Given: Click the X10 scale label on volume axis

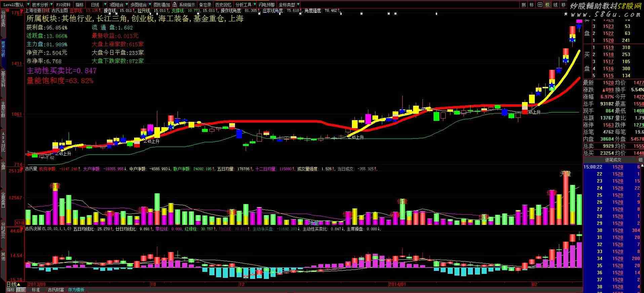Looking at the screenshot, I should 20,223.
